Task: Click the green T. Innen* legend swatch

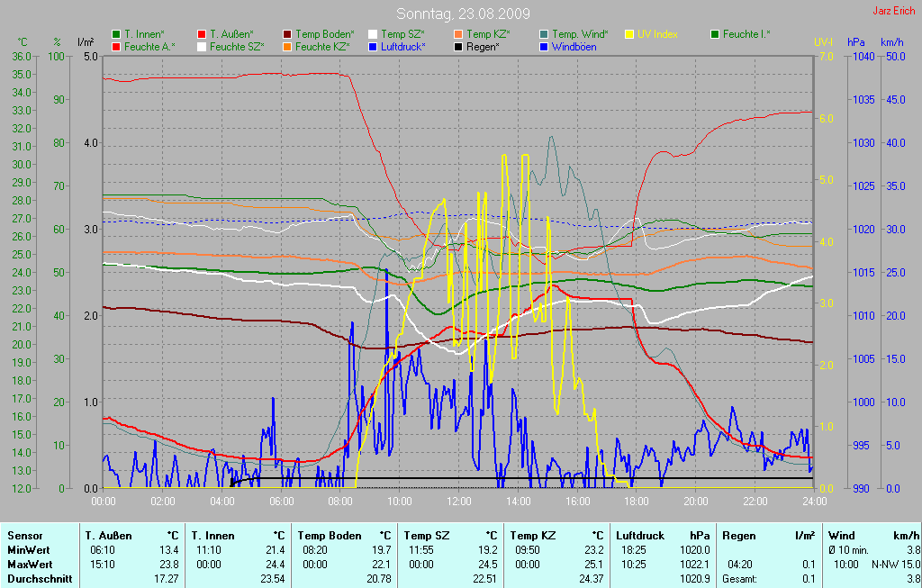Action: pos(116,35)
